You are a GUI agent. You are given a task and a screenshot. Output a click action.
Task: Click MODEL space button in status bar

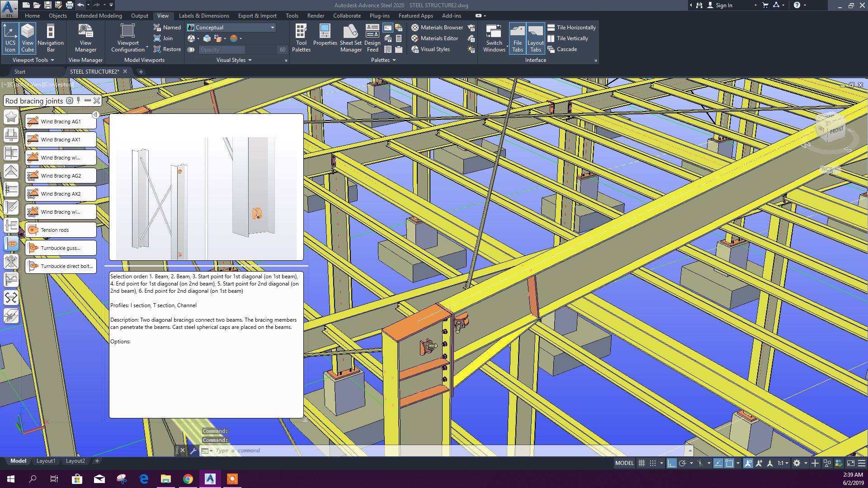pos(624,463)
